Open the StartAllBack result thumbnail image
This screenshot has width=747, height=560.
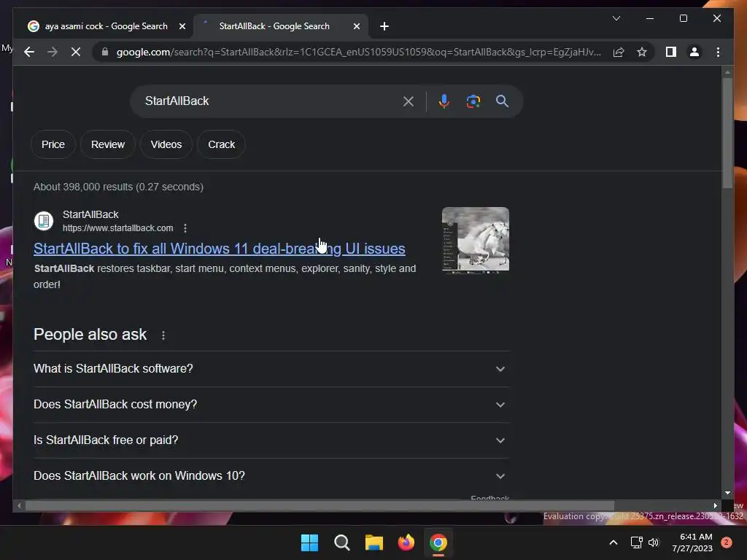(476, 239)
